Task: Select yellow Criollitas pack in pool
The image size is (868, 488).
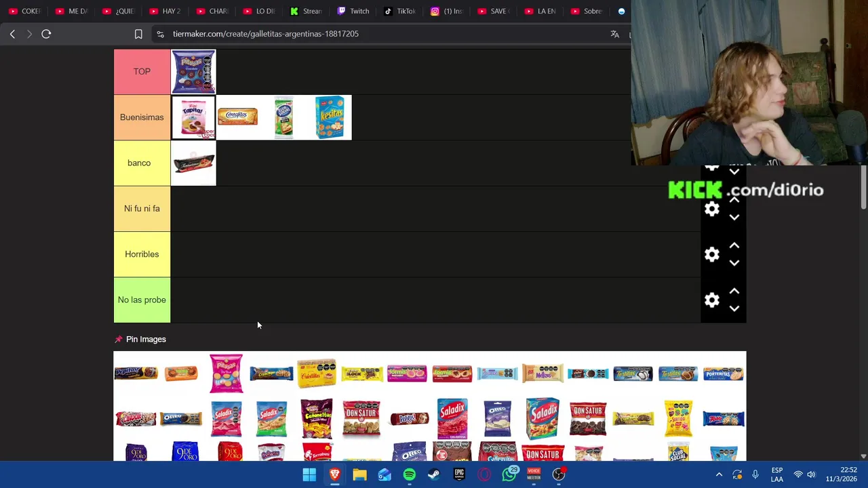Action: (x=317, y=373)
